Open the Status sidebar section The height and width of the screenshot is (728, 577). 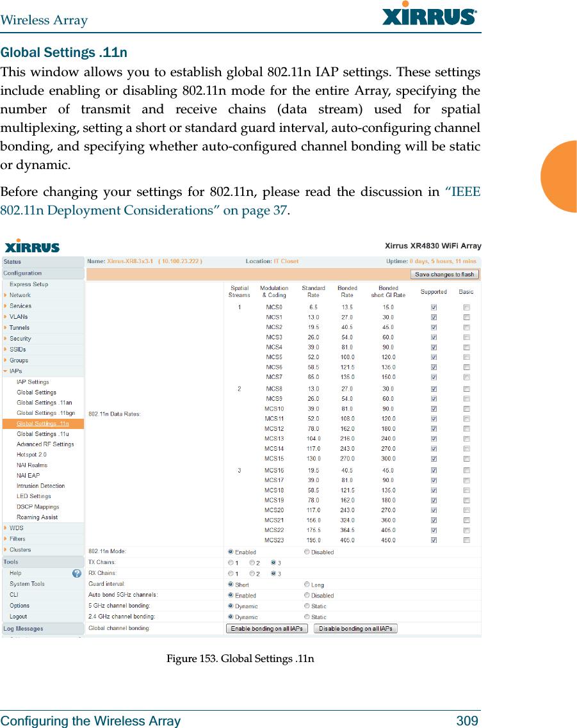(x=43, y=262)
